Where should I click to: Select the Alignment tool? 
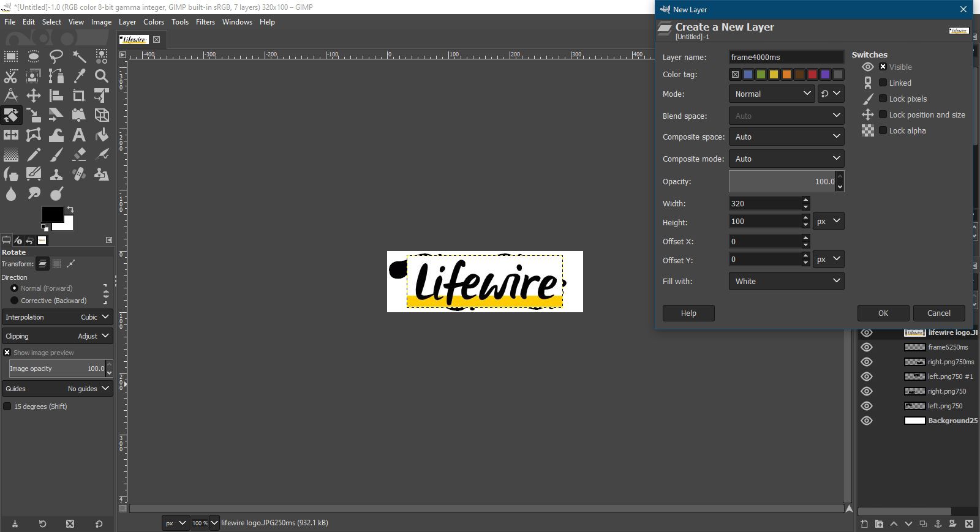pyautogui.click(x=56, y=96)
